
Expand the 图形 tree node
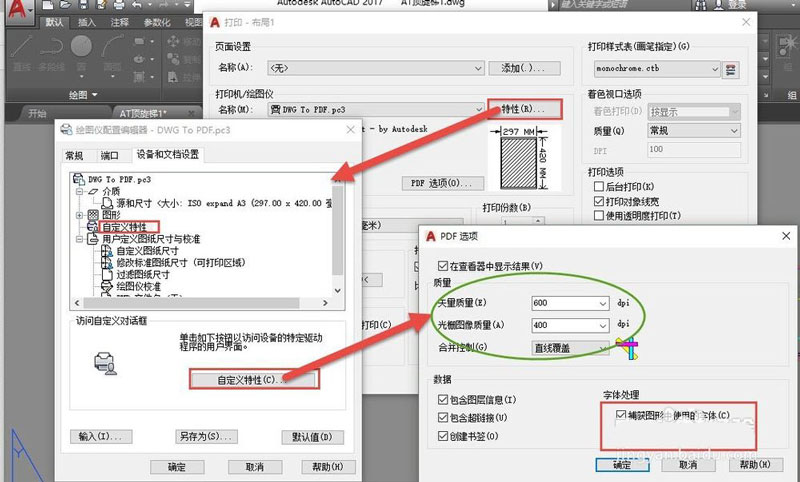79,215
